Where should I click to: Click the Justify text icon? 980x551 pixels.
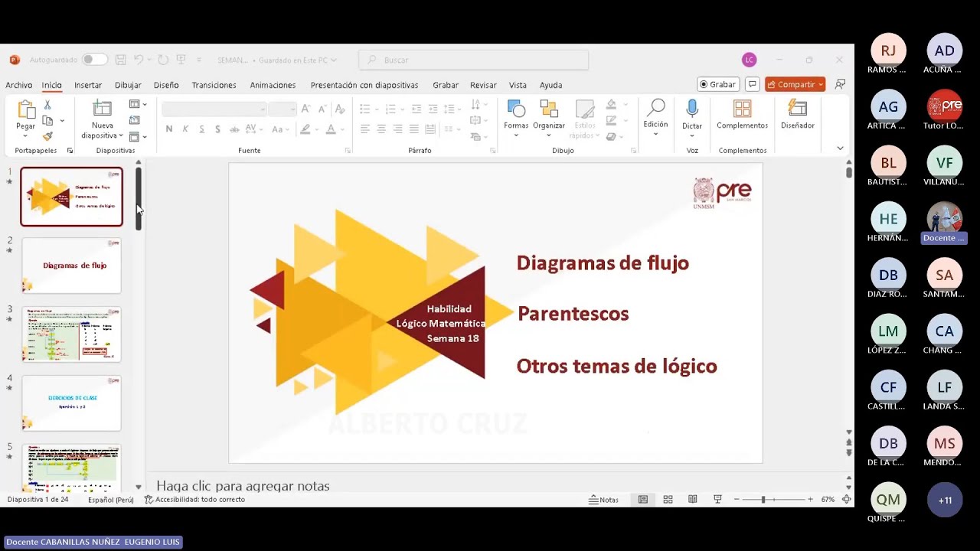414,129
